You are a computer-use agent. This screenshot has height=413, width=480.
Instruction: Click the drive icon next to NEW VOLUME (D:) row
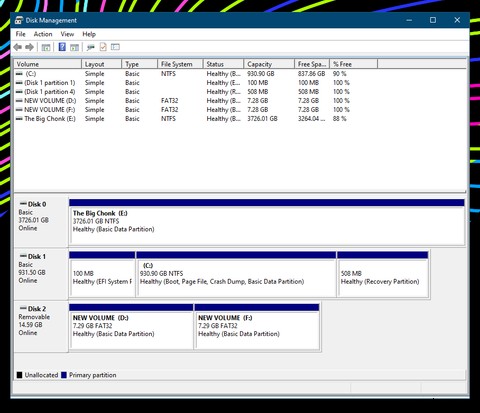[19, 101]
